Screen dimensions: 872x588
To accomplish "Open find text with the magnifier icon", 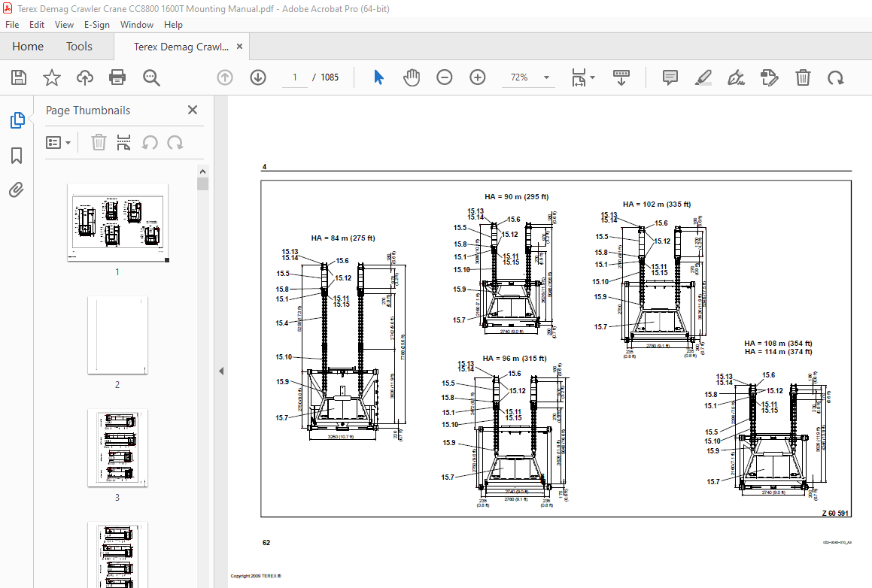I will pos(151,77).
